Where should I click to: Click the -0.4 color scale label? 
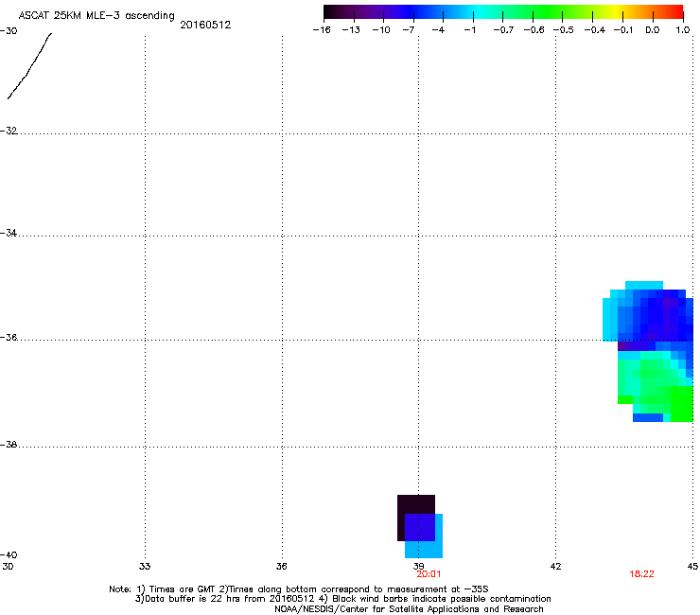(x=594, y=30)
